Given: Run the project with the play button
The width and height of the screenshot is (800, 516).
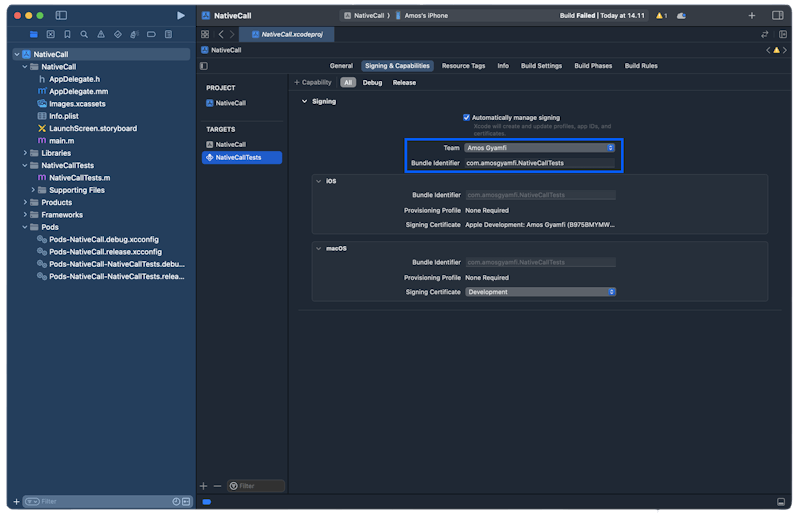Looking at the screenshot, I should point(181,15).
